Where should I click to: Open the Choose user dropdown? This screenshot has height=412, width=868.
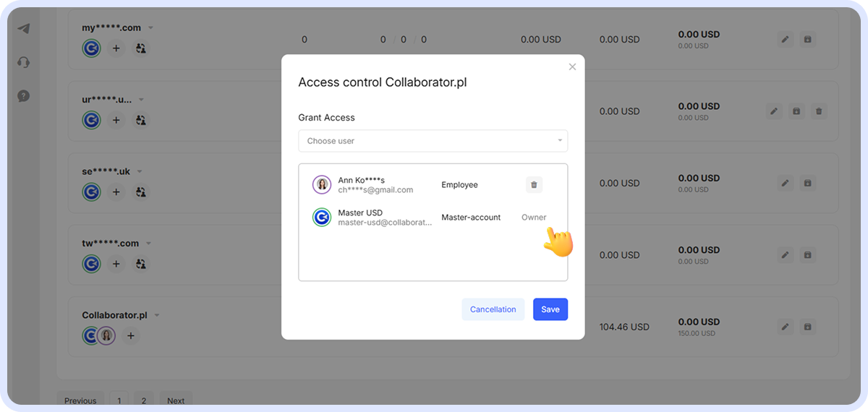(433, 141)
